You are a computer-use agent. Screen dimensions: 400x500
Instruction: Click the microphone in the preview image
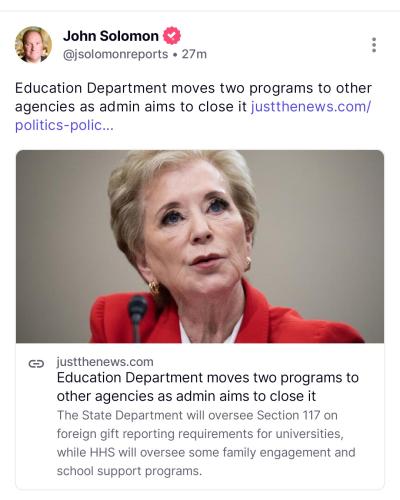137,317
